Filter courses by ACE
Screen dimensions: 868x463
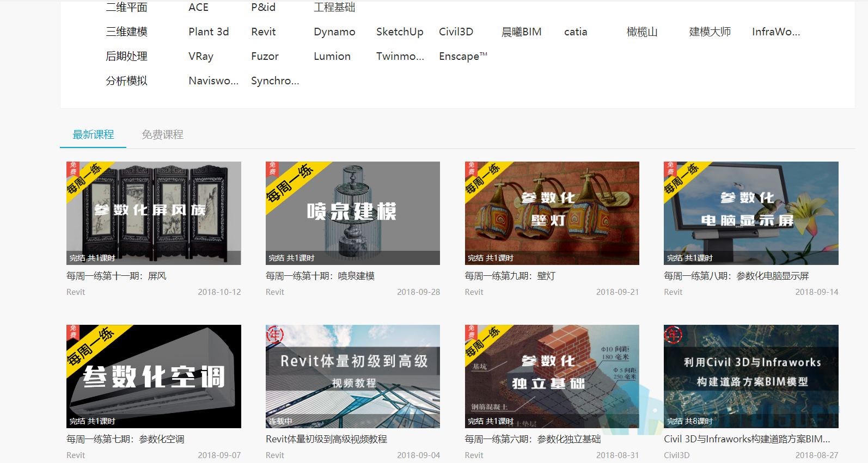(198, 7)
